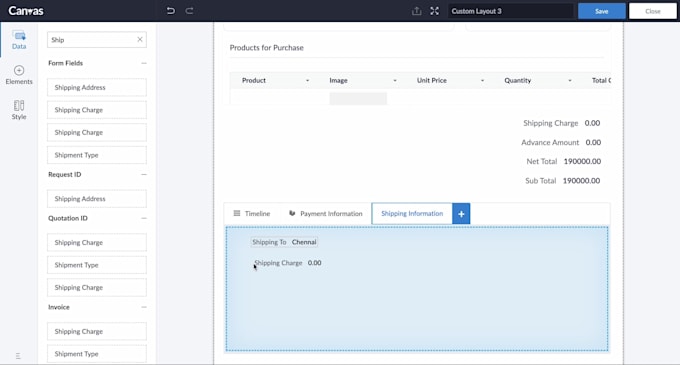Switch to the Payment Information tab
This screenshot has height=365, width=680.
coord(325,214)
